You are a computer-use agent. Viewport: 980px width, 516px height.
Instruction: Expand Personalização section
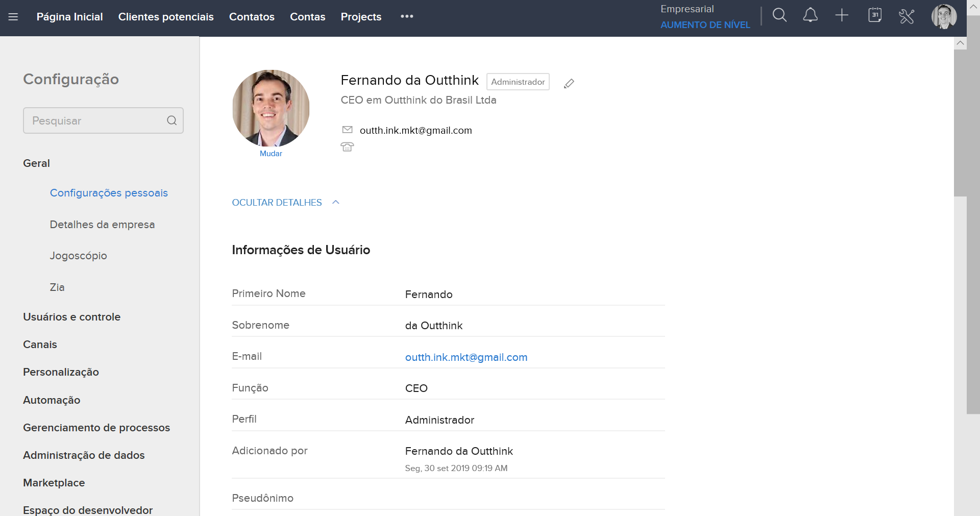(x=61, y=372)
